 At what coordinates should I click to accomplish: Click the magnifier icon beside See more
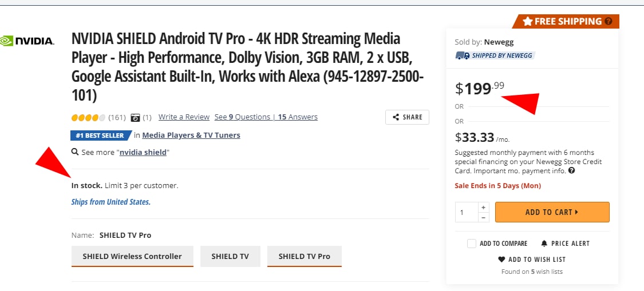pos(75,152)
